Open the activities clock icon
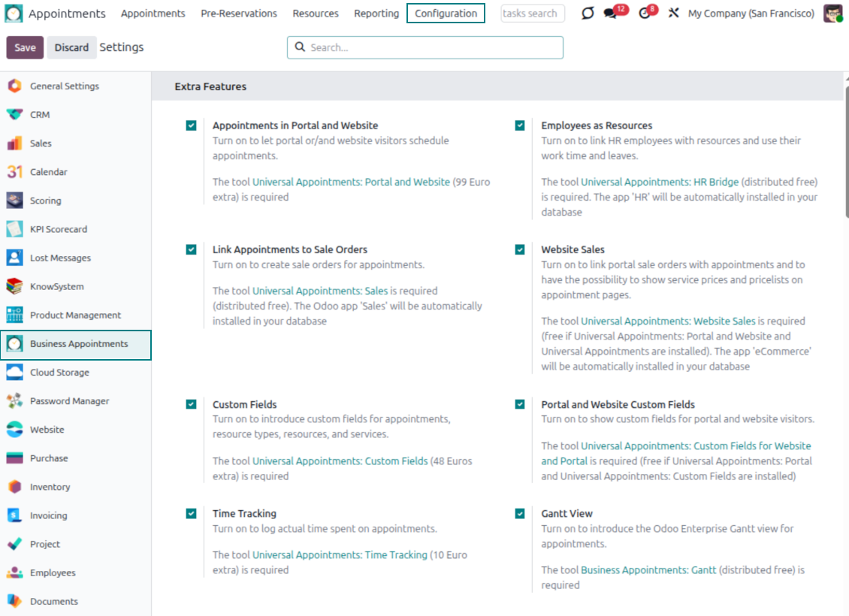This screenshot has height=616, width=849. pos(645,14)
